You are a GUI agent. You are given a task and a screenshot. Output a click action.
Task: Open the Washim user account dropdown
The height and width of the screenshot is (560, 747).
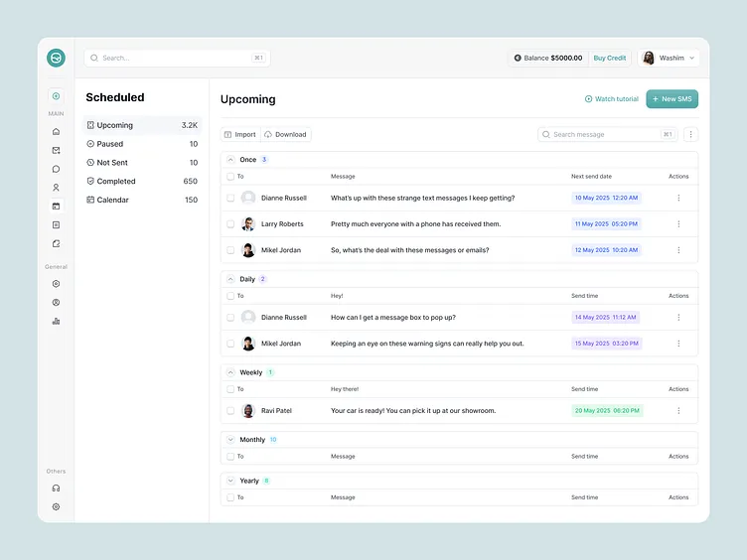click(x=669, y=58)
